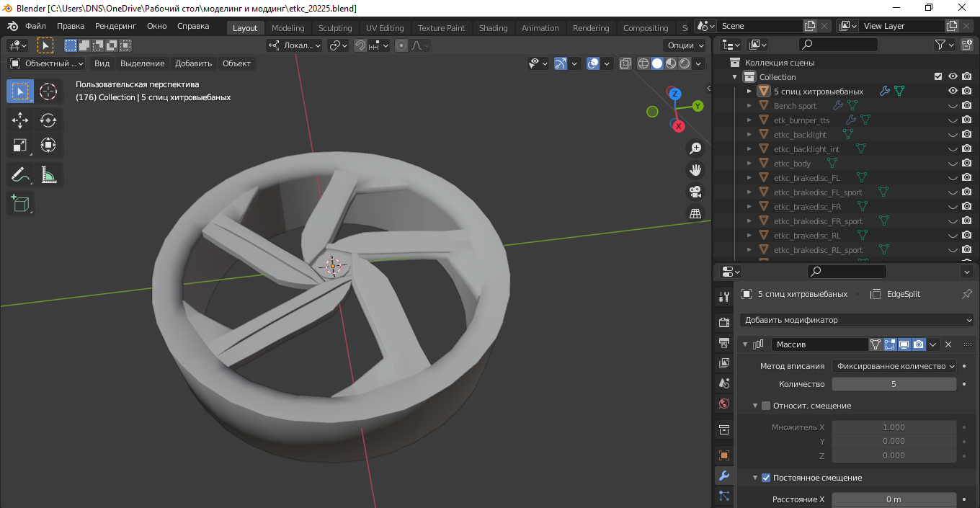Switch to orthographic grid view icon
This screenshot has height=508, width=980.
695,213
